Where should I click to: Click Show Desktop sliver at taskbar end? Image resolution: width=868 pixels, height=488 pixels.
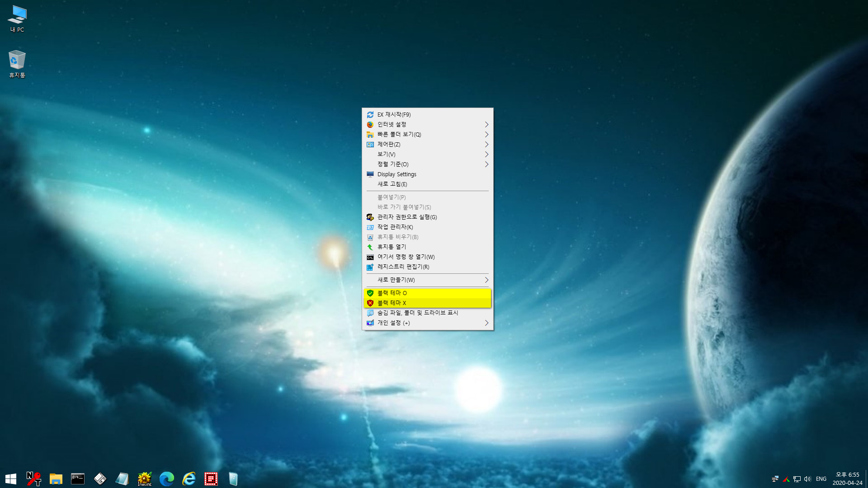coord(867,479)
